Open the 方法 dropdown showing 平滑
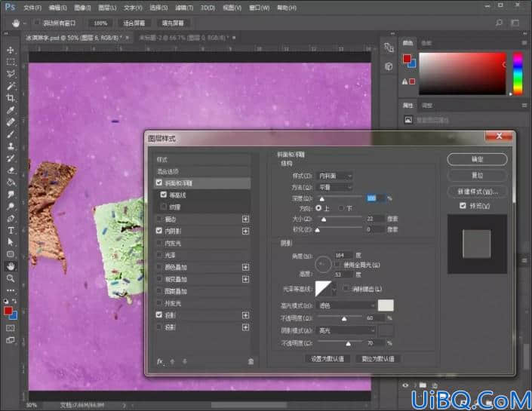 [334, 187]
